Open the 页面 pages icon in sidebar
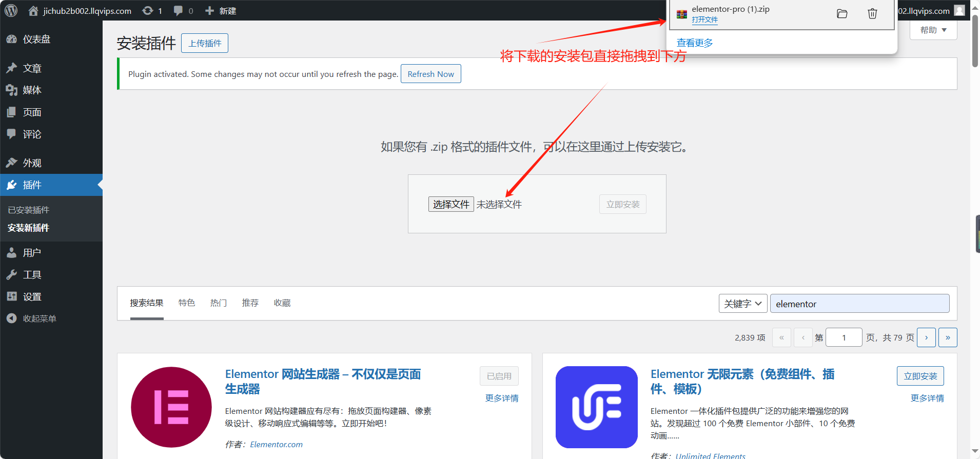Image resolution: width=980 pixels, height=459 pixels. [11, 112]
